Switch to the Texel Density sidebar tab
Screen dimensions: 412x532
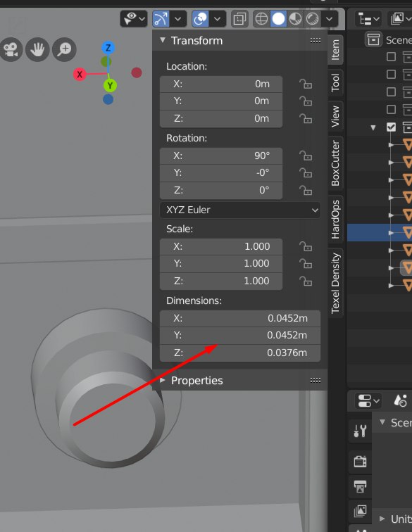(335, 283)
